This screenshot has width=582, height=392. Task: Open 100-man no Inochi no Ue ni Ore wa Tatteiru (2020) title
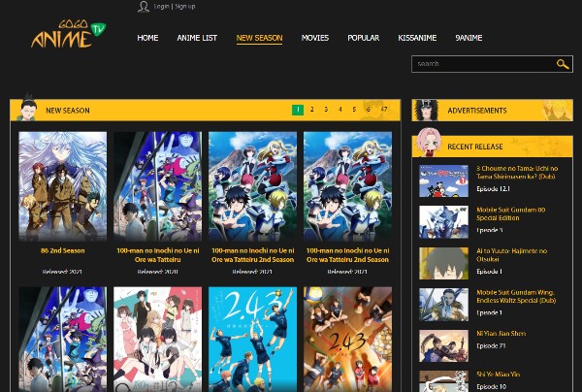point(158,255)
